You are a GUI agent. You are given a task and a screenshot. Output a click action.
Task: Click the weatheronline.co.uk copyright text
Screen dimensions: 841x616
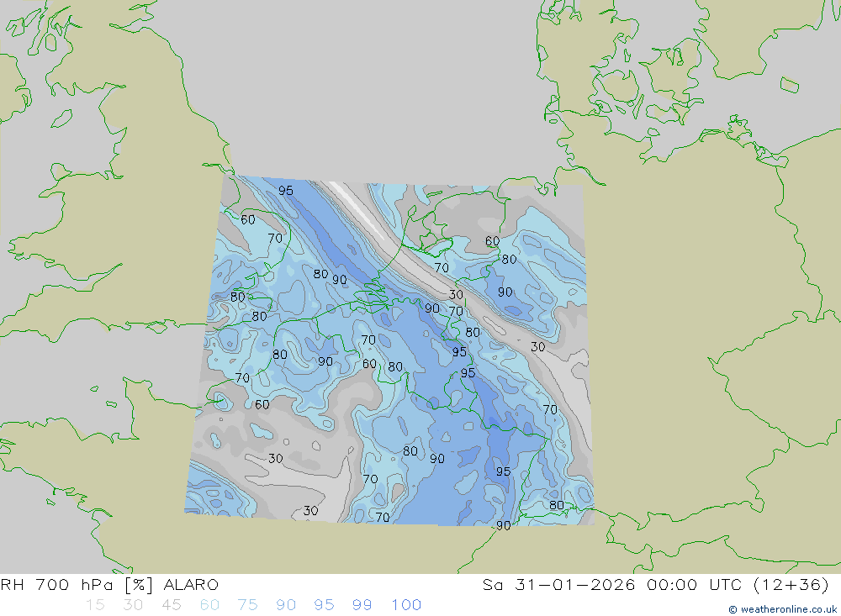click(x=782, y=609)
